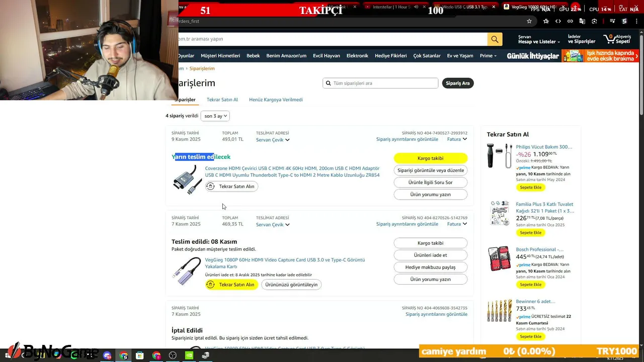Click Siparişi görüntüle veya düzenle button

click(431, 170)
